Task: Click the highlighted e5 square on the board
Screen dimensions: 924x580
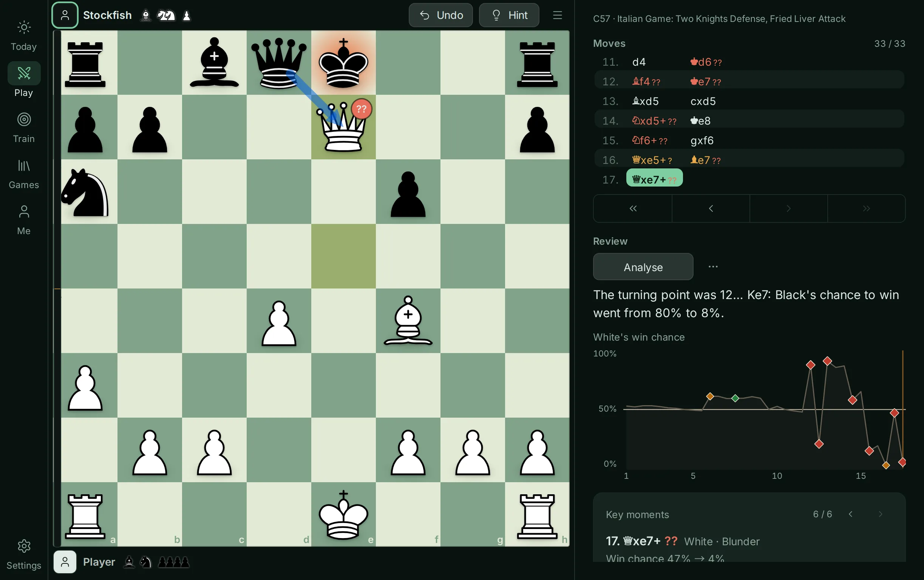Action: pyautogui.click(x=343, y=256)
